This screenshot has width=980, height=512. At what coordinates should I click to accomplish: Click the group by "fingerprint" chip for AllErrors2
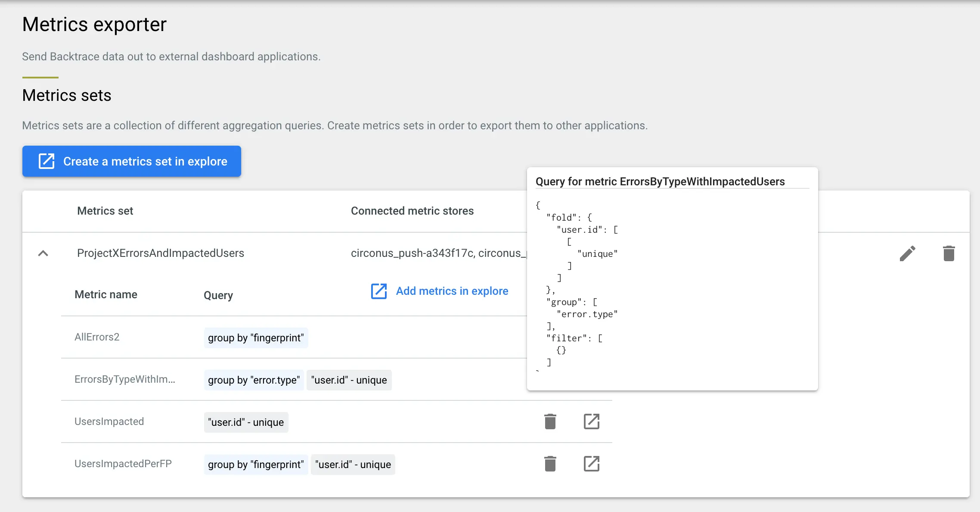point(256,338)
